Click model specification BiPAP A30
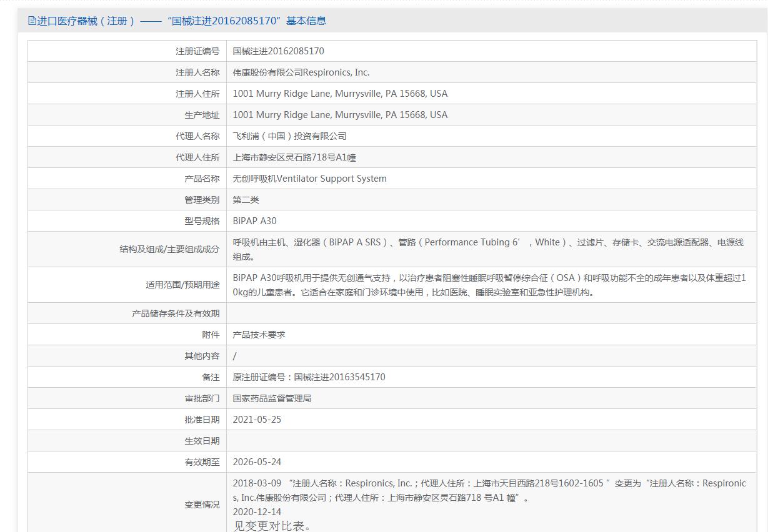Viewport: 768px width, 532px height. pyautogui.click(x=254, y=221)
